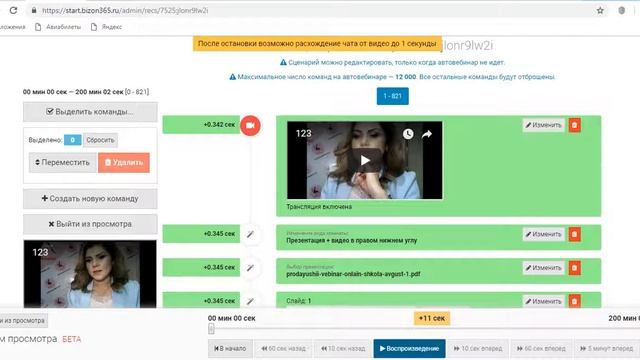Skip forward with 10 сек вперед
This screenshot has height=360, width=640.
click(x=478, y=349)
